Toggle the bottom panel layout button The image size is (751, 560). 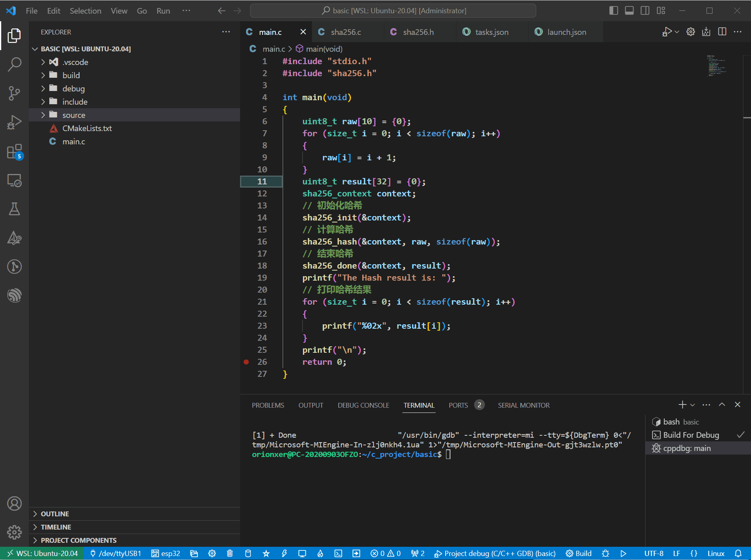tap(629, 10)
